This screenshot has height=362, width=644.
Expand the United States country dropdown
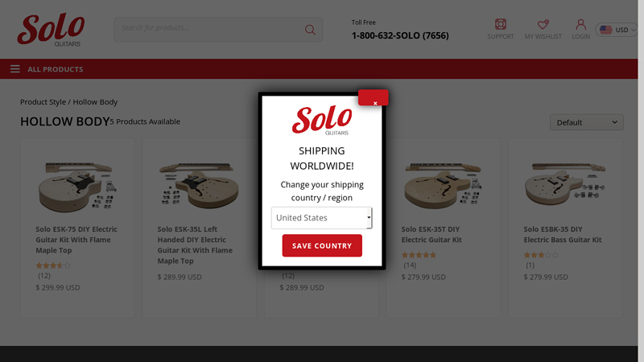[321, 218]
